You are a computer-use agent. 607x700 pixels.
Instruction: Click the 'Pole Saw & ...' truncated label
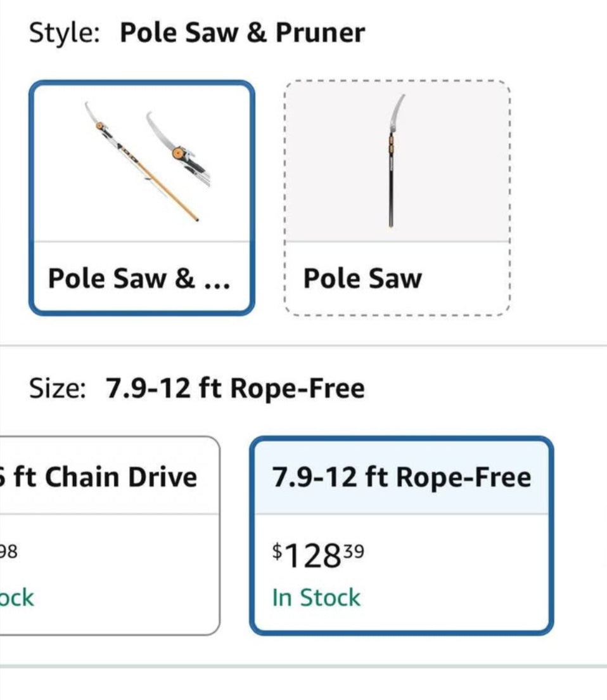(x=139, y=278)
